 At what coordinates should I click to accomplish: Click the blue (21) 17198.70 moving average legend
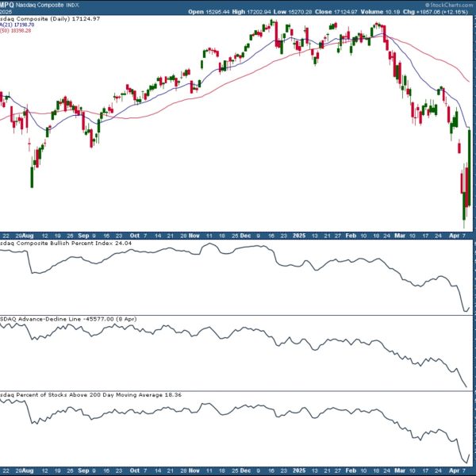click(x=17, y=25)
